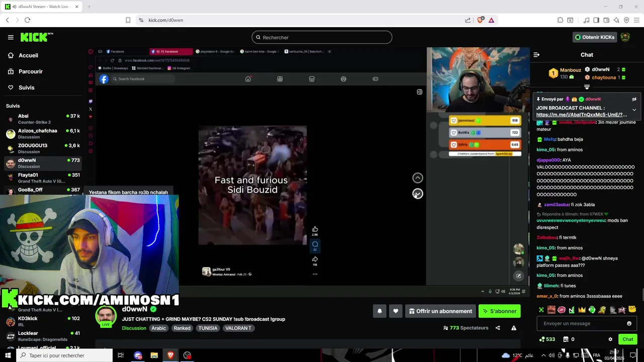Expand the pinned message chevron

(x=634, y=110)
